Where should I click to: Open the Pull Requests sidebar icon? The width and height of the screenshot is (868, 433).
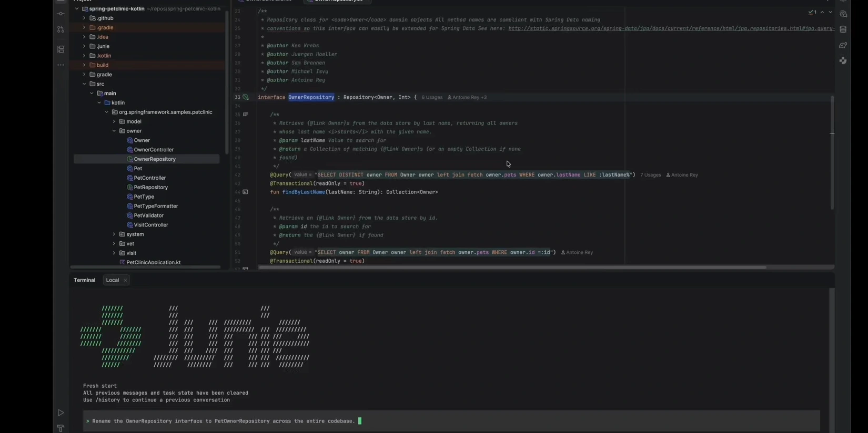(x=60, y=30)
